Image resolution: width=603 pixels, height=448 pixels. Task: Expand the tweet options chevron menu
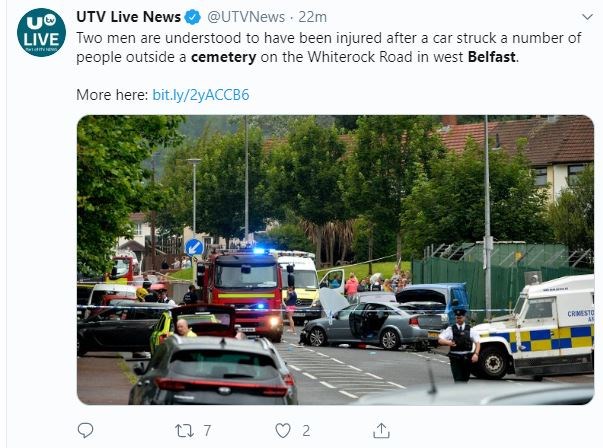pyautogui.click(x=587, y=17)
